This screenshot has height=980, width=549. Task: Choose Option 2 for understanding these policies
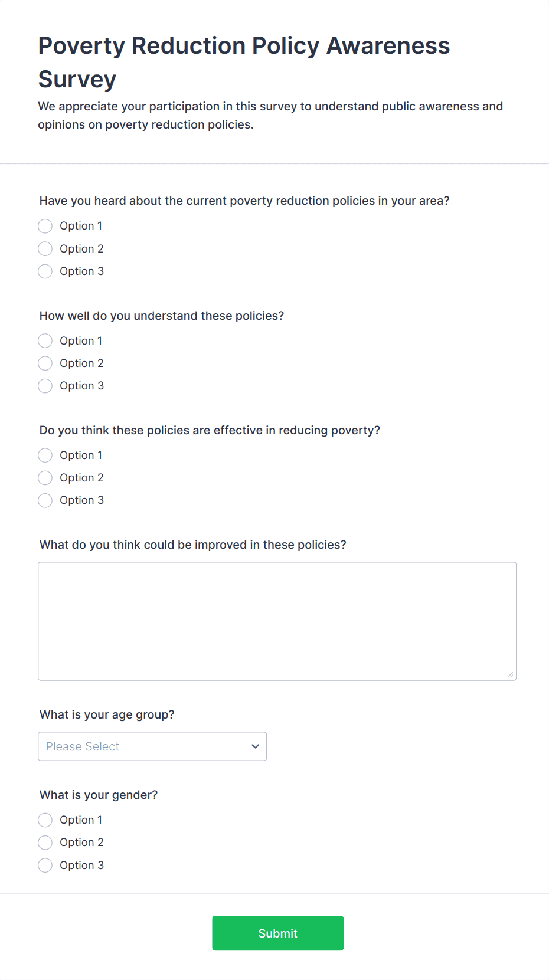pyautogui.click(x=45, y=363)
